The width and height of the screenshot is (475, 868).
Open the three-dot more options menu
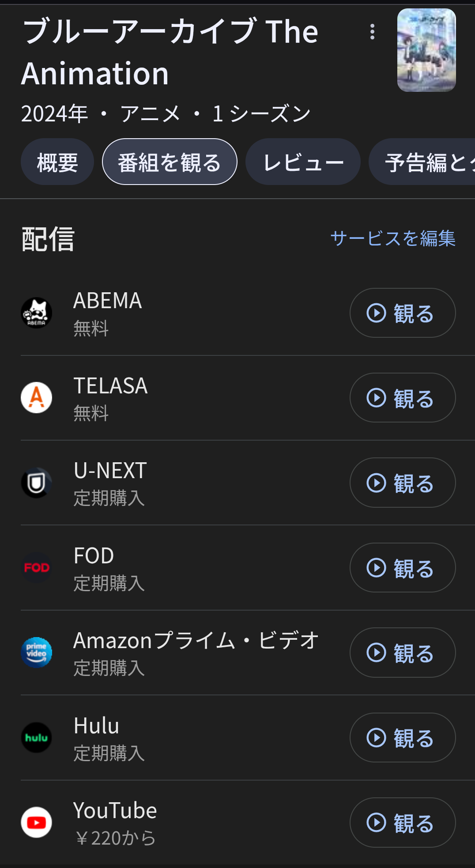pyautogui.click(x=372, y=32)
